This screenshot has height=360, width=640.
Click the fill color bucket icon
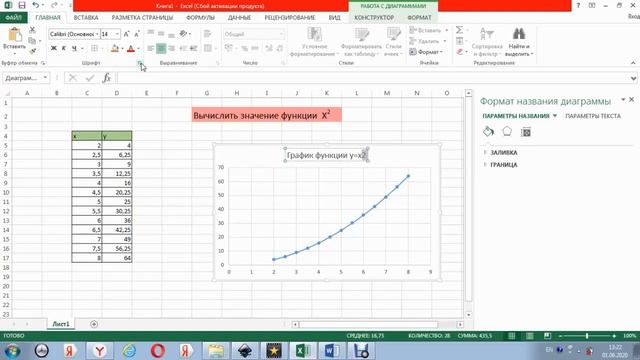click(x=115, y=49)
